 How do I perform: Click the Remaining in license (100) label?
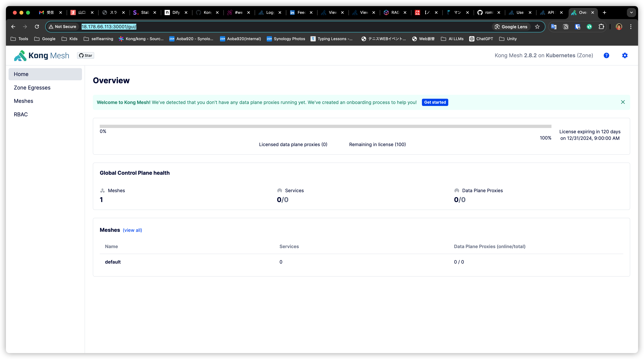pos(377,144)
